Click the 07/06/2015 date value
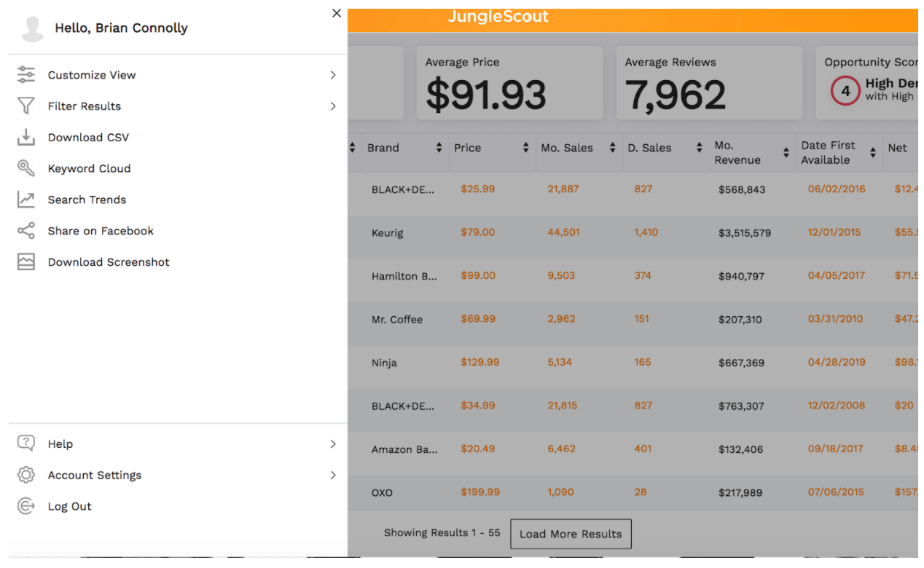The width and height of the screenshot is (924, 568). tap(836, 492)
